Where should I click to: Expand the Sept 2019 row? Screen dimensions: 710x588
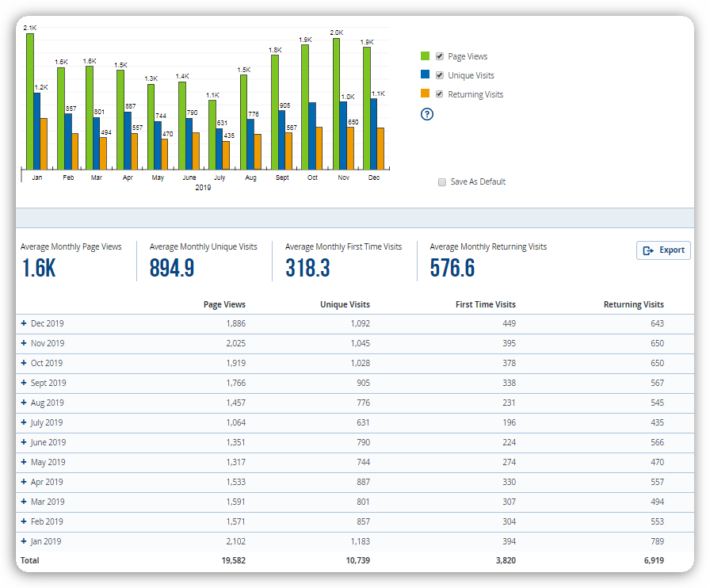24,383
